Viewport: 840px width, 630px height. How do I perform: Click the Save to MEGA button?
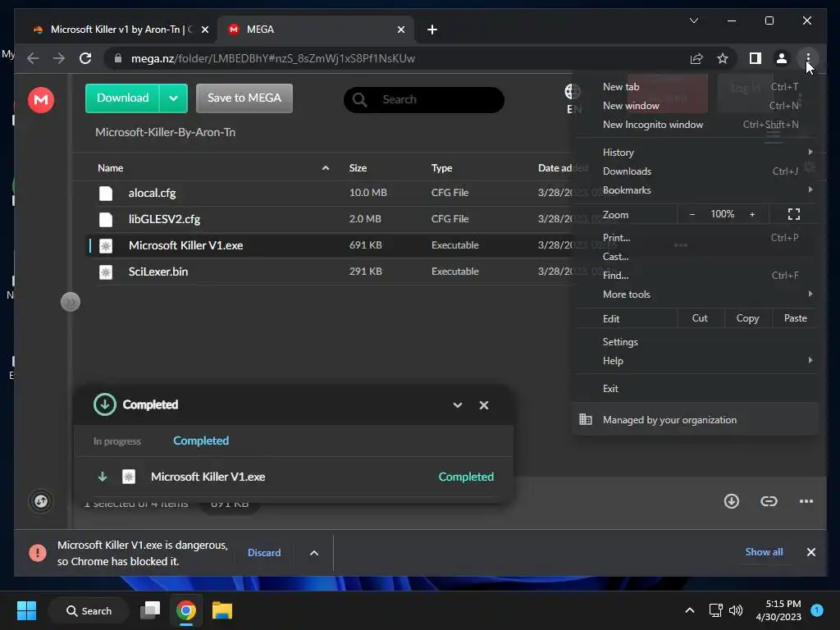click(244, 98)
